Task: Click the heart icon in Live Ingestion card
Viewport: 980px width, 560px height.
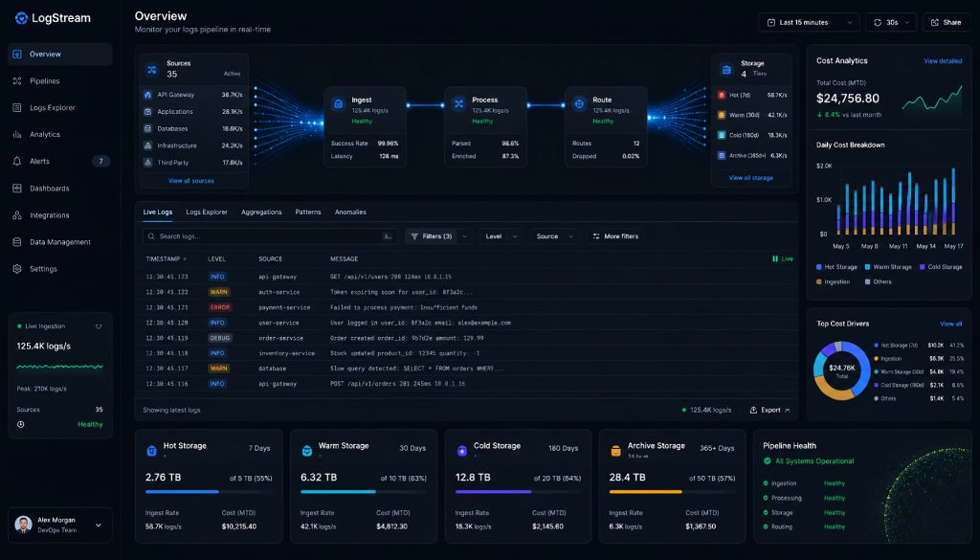Action: 99,326
